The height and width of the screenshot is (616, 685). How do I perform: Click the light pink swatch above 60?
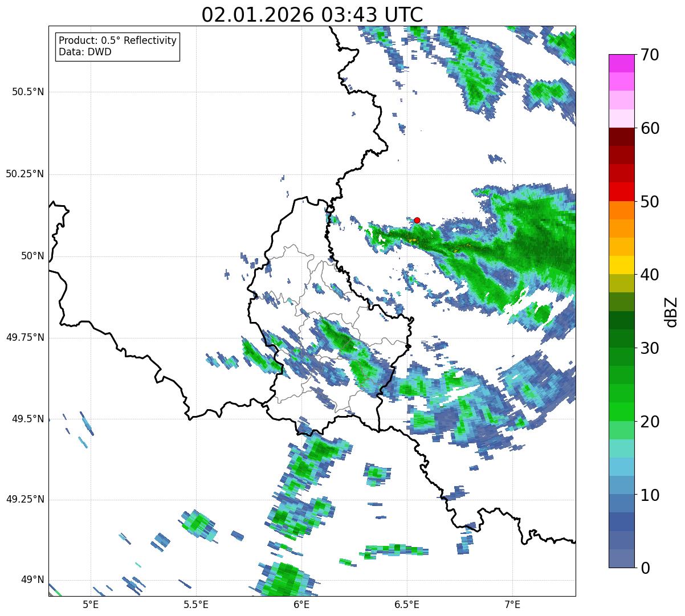(621, 119)
